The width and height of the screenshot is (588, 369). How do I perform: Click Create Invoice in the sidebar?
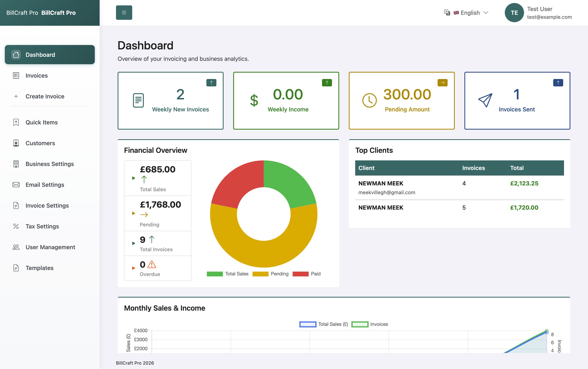click(x=45, y=96)
